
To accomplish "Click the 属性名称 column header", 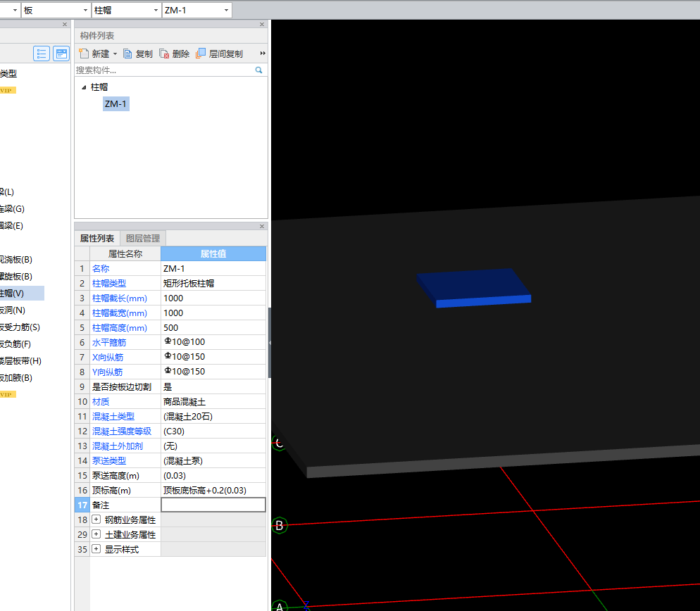I will tap(125, 253).
